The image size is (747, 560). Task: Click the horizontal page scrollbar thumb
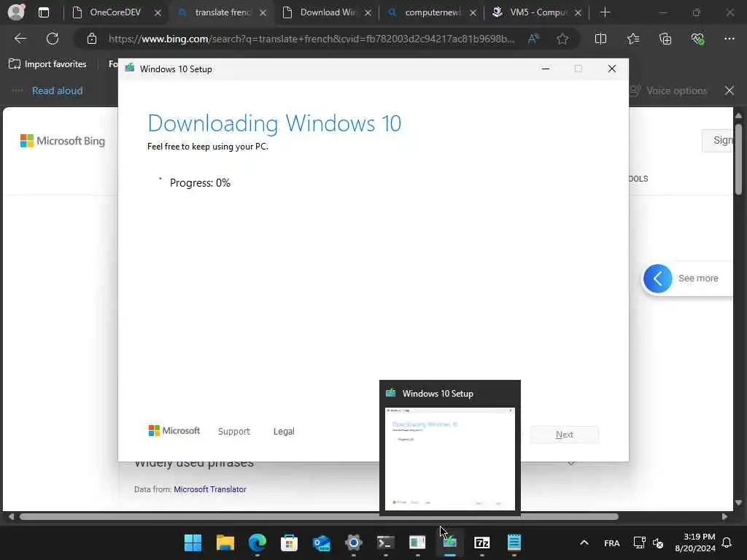coord(320,517)
